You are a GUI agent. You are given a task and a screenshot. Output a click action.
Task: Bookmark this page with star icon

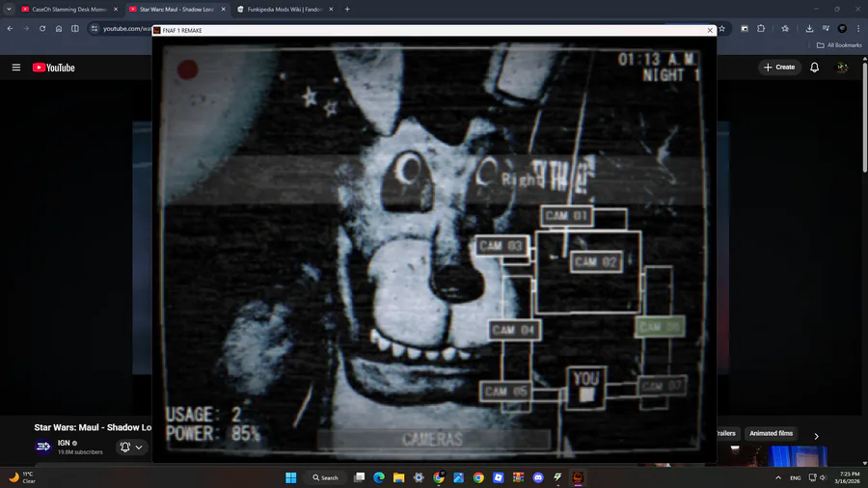point(721,28)
